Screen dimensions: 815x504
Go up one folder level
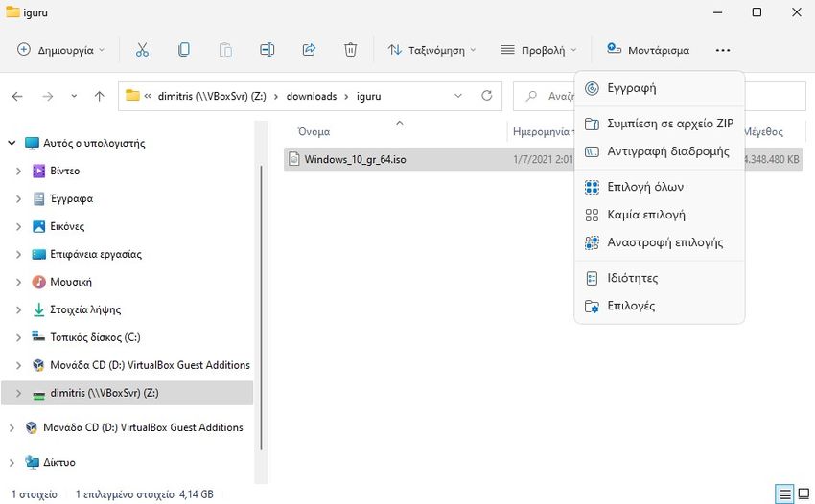(100, 96)
